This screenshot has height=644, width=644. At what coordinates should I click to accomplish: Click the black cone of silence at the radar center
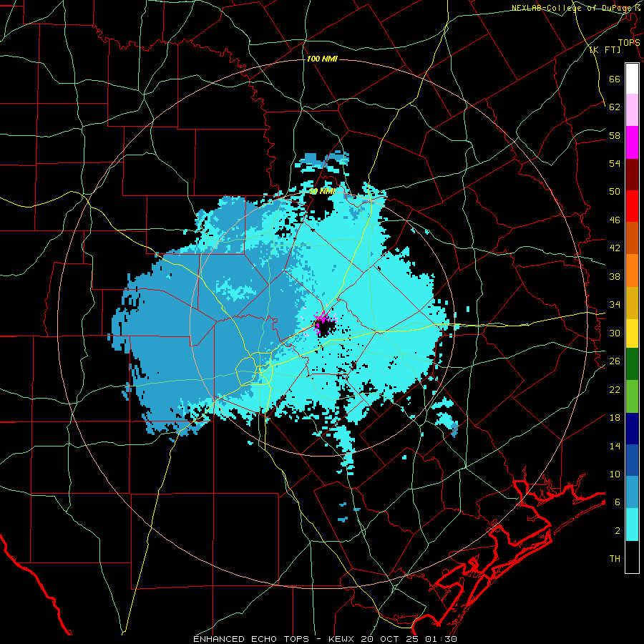pos(326,328)
